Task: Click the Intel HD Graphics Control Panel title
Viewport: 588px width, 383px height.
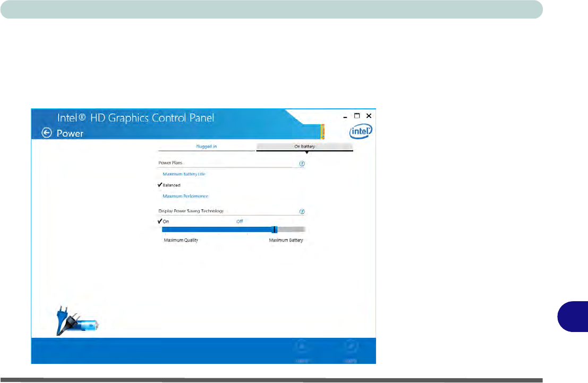Action: pos(135,118)
